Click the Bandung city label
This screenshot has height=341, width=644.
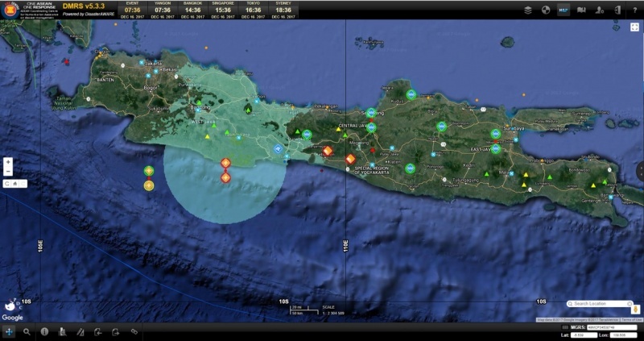pos(200,107)
